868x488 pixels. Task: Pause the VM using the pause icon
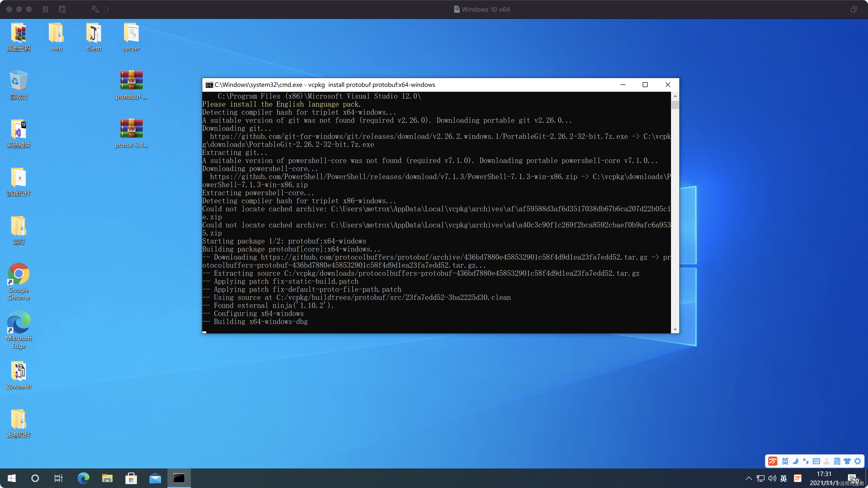click(45, 10)
